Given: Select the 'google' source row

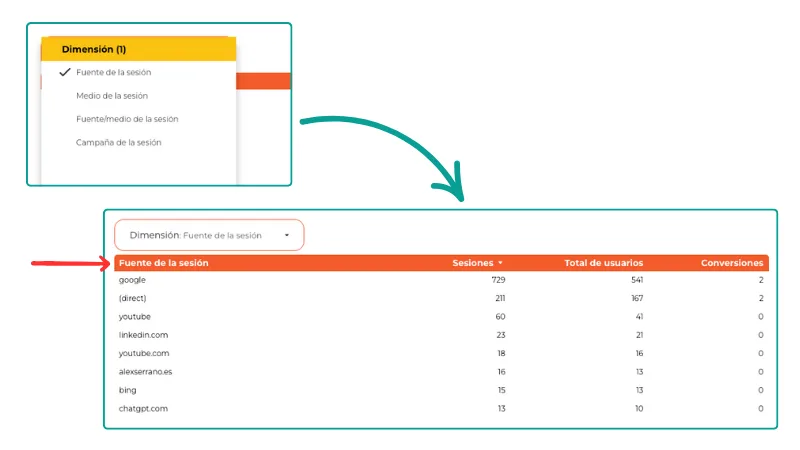Looking at the screenshot, I should point(132,280).
